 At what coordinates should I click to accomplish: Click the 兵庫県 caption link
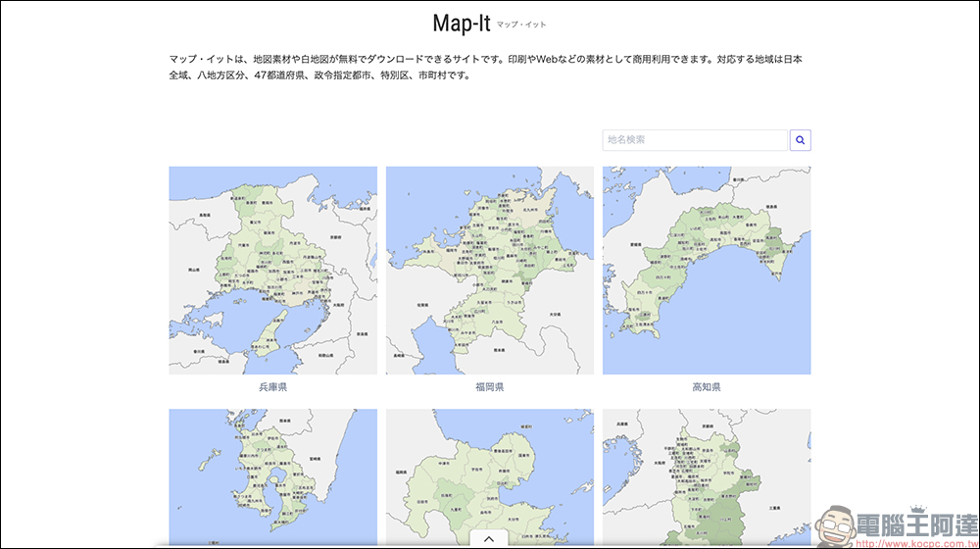pyautogui.click(x=273, y=387)
